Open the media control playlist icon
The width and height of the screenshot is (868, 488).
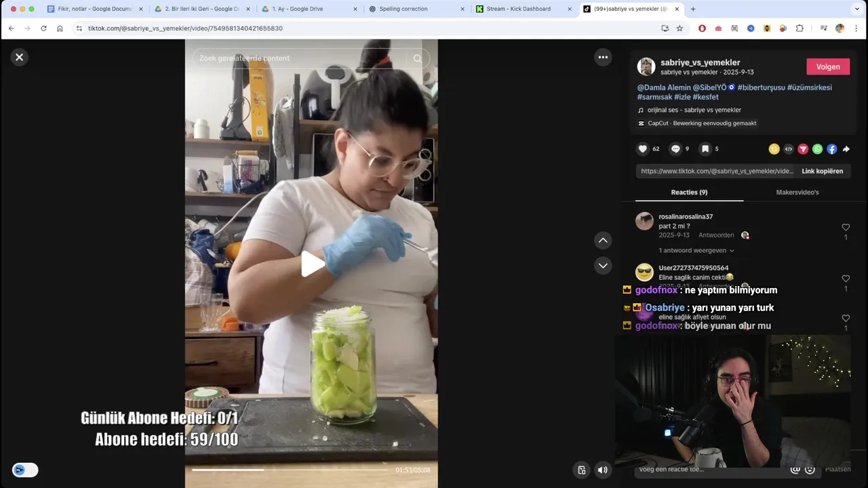click(x=823, y=28)
